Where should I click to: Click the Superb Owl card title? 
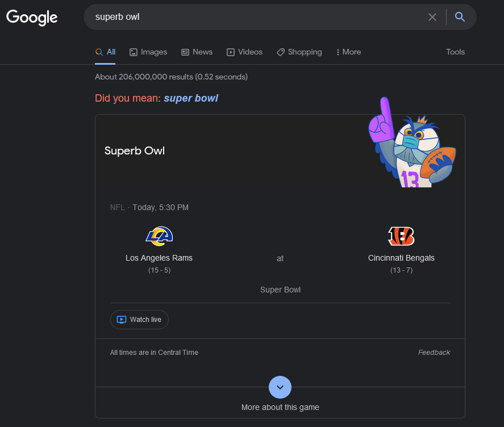pyautogui.click(x=135, y=150)
